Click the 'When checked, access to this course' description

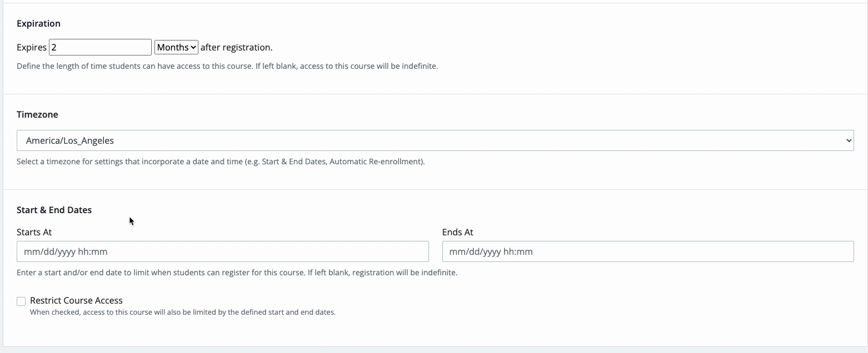(182, 312)
